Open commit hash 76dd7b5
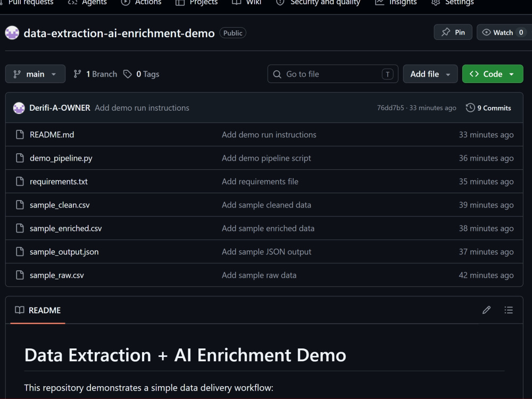Screen dimensions: 532x399 390,108
